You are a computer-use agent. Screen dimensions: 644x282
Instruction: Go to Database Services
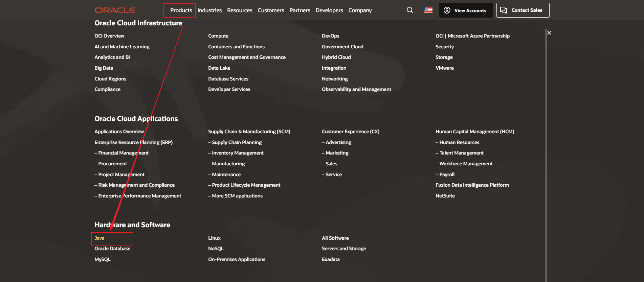(x=228, y=79)
